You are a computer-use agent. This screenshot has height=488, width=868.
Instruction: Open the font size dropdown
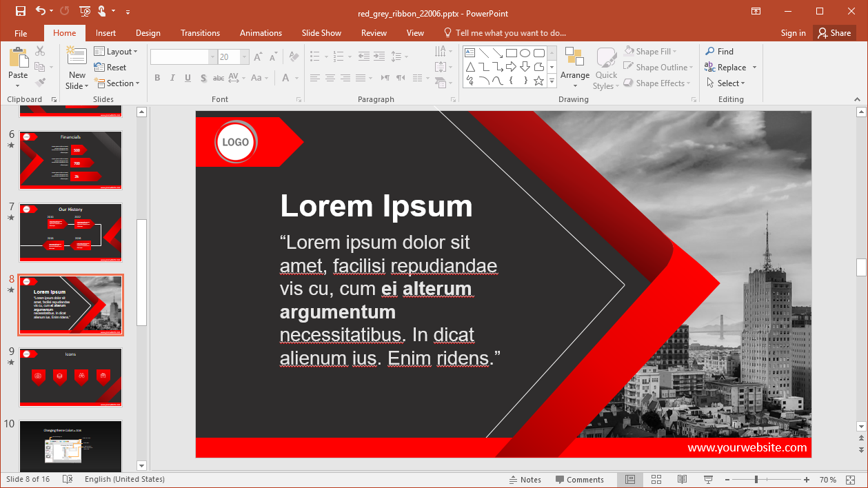pos(244,57)
